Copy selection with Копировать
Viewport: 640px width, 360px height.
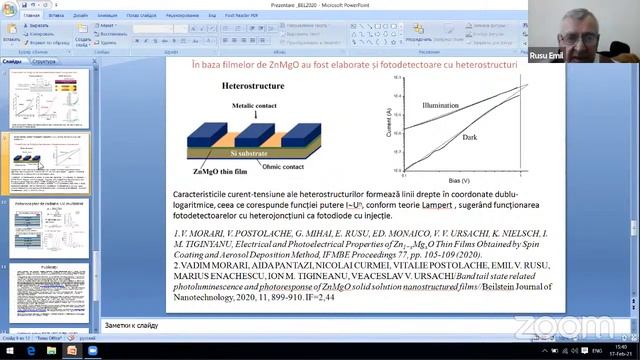(x=38, y=34)
